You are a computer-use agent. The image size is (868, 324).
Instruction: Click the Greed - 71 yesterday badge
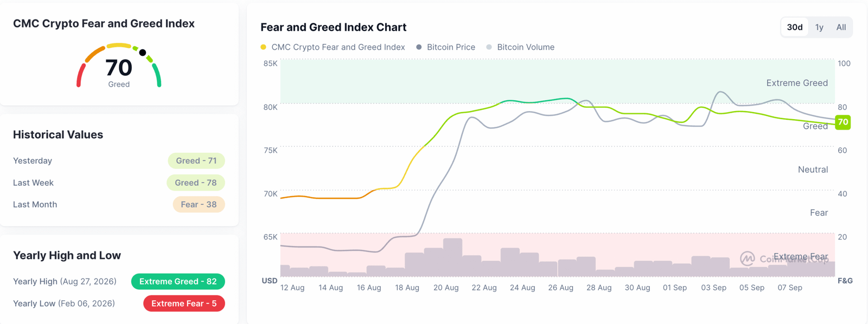[x=196, y=161]
